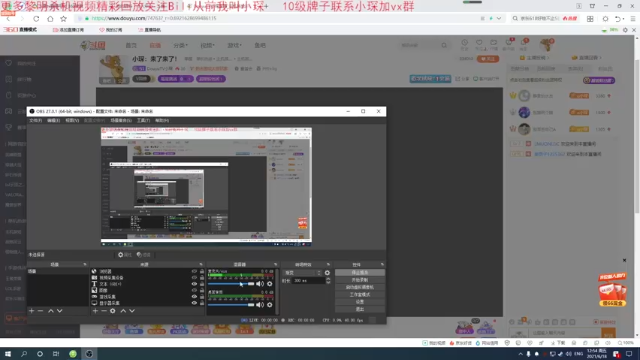
Task: Remove selected scene with minus icon
Action: (x=40, y=311)
